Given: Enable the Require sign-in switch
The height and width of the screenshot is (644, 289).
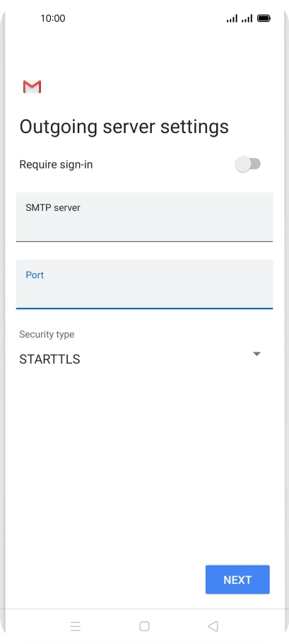Looking at the screenshot, I should [x=248, y=164].
